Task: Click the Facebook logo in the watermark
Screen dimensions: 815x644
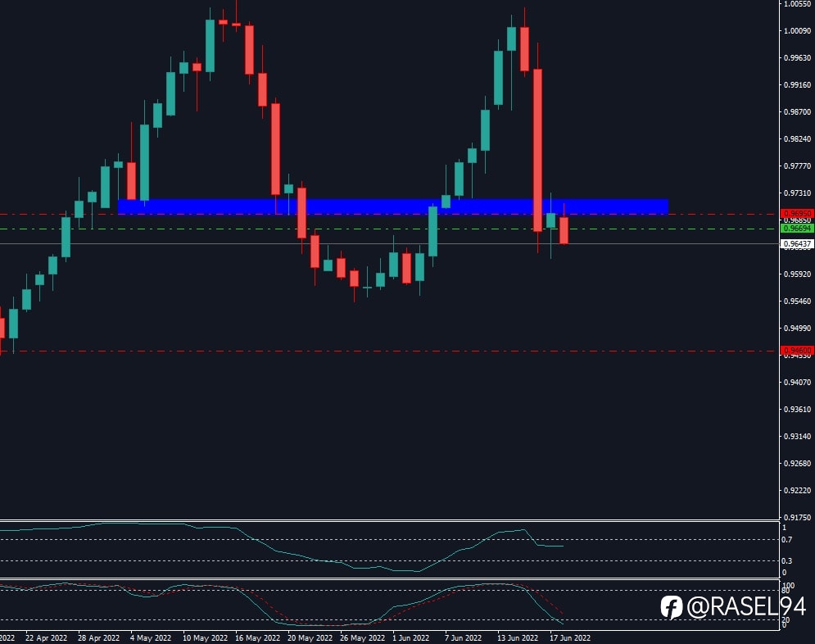Action: point(671,607)
